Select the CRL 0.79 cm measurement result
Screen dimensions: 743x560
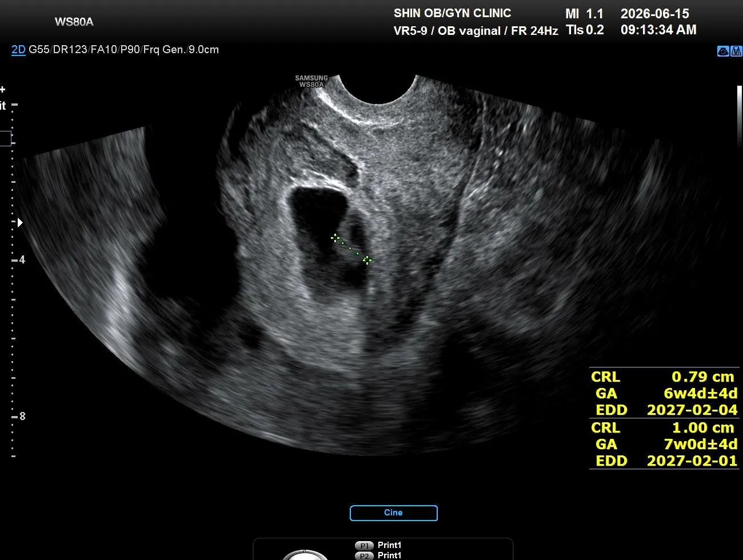pyautogui.click(x=664, y=377)
